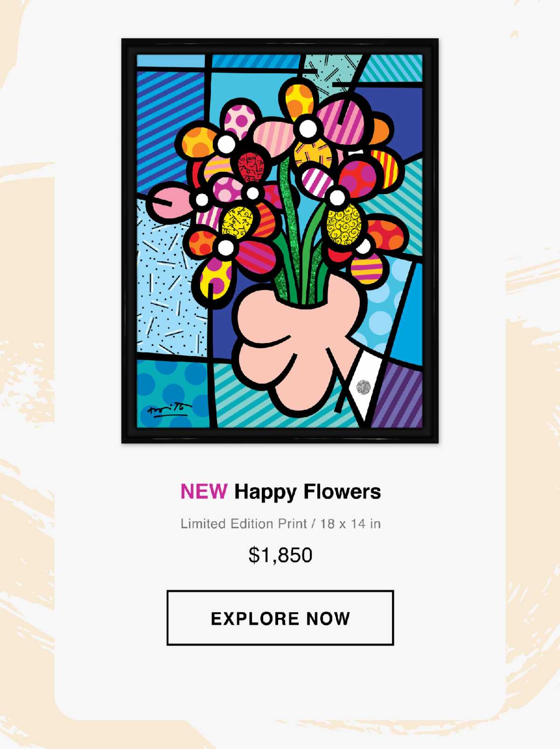Image resolution: width=560 pixels, height=749 pixels.
Task: Open the Happy Flowers title link
Action: (x=308, y=492)
